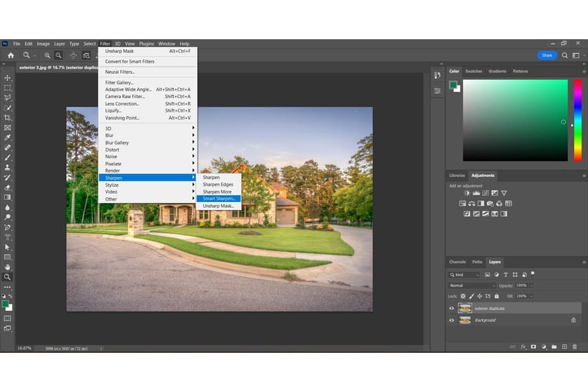Add a layer mask
The height and width of the screenshot is (392, 588).
[533, 347]
